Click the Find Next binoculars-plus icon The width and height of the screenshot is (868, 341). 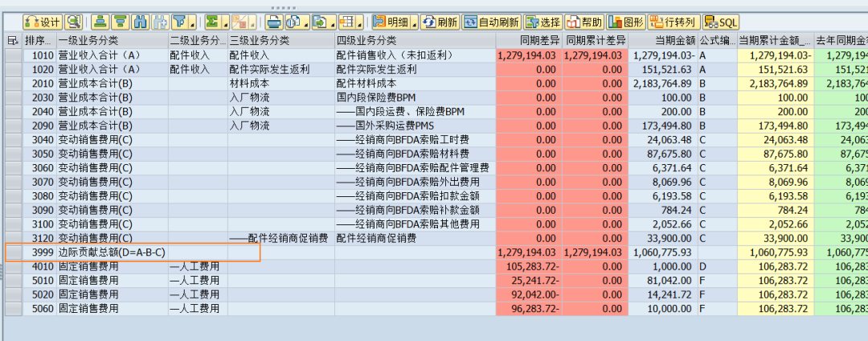[160, 23]
